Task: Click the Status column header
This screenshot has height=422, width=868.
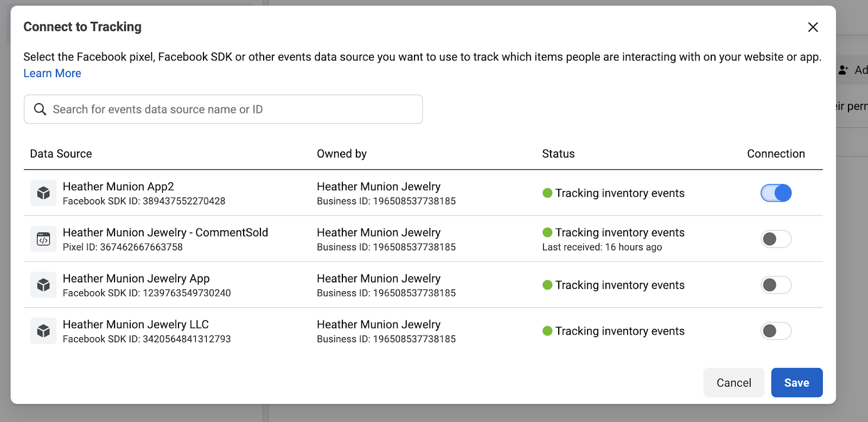Action: [558, 154]
